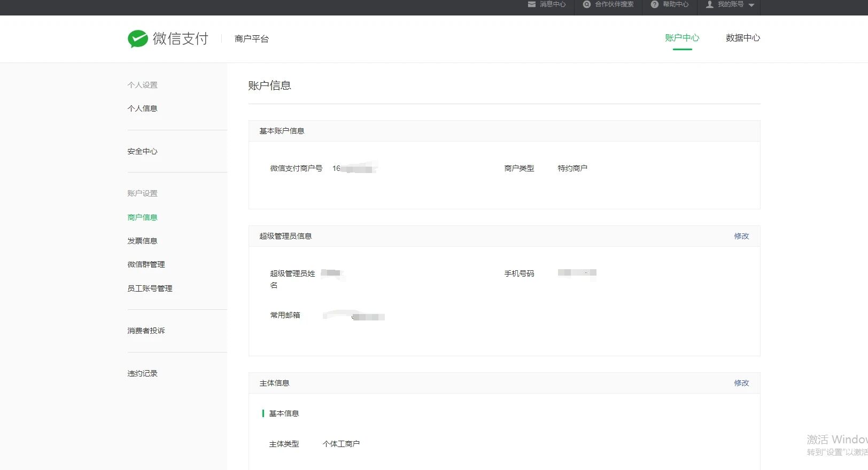Switch to the 数据中心 tab
This screenshot has height=470, width=868.
pos(743,38)
